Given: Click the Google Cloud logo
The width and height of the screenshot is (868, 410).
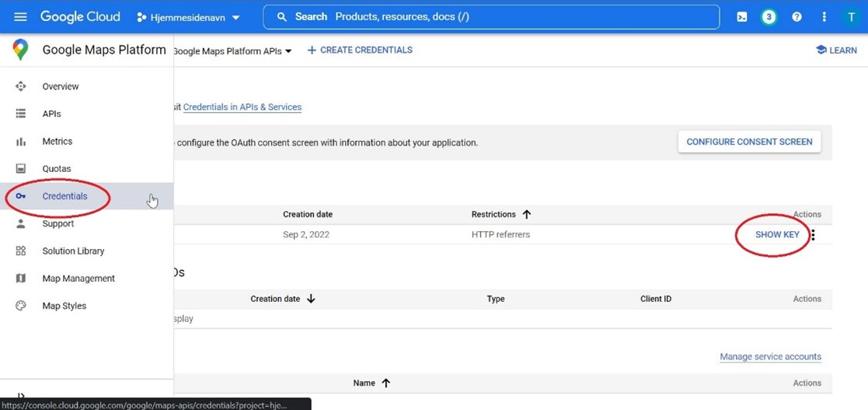Looking at the screenshot, I should pos(80,16).
